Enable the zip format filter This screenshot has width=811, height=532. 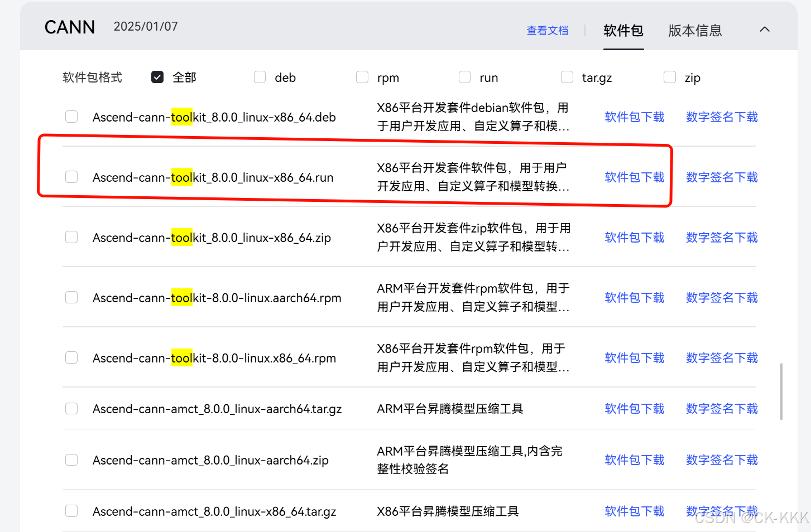tap(669, 77)
